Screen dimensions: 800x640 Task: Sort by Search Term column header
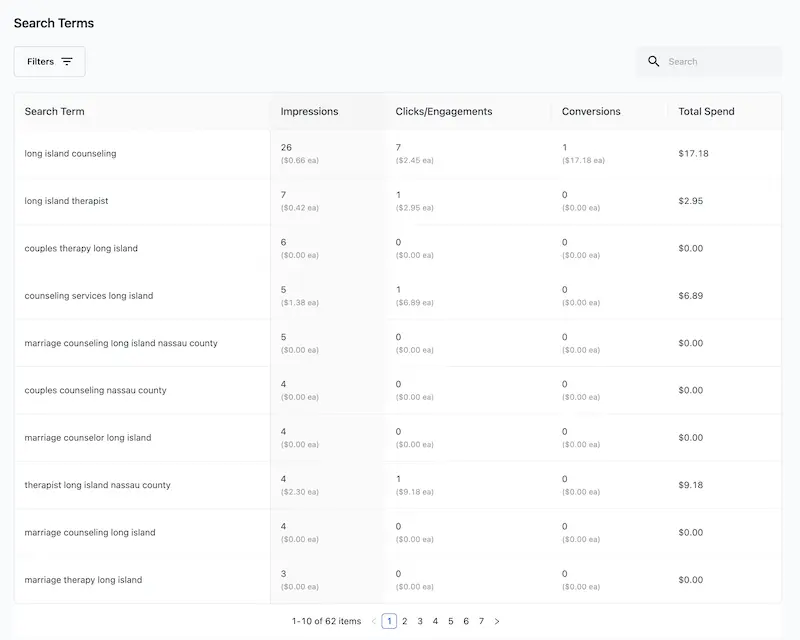click(55, 111)
